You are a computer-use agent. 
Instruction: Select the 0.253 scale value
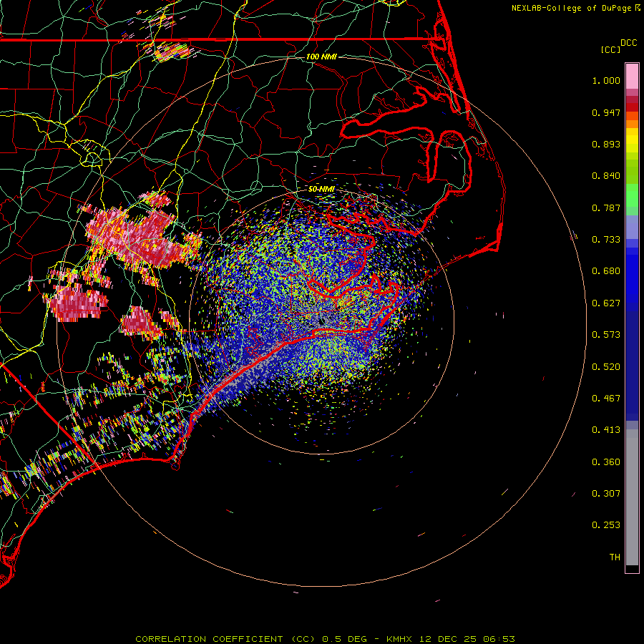click(x=606, y=525)
